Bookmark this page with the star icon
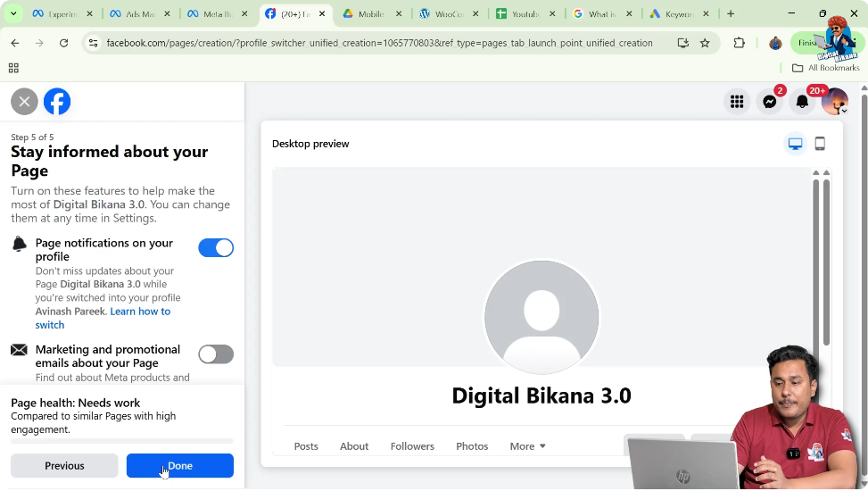The width and height of the screenshot is (868, 491). [x=705, y=43]
